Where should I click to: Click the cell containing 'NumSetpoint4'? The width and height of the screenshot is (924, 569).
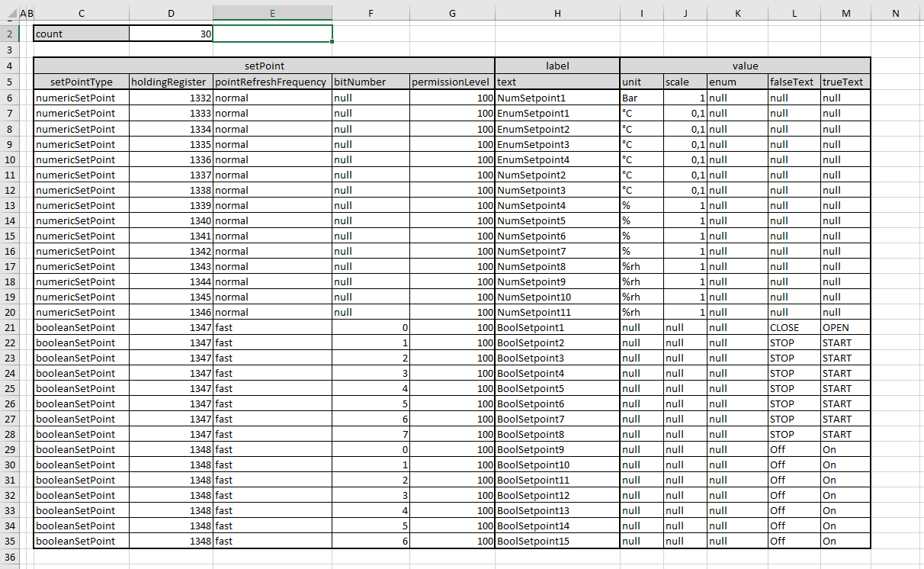pos(557,205)
